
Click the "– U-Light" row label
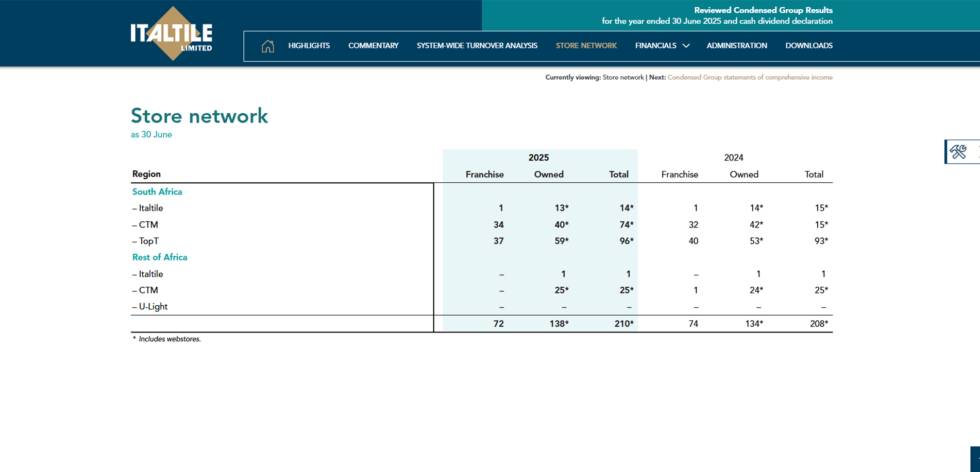[150, 307]
